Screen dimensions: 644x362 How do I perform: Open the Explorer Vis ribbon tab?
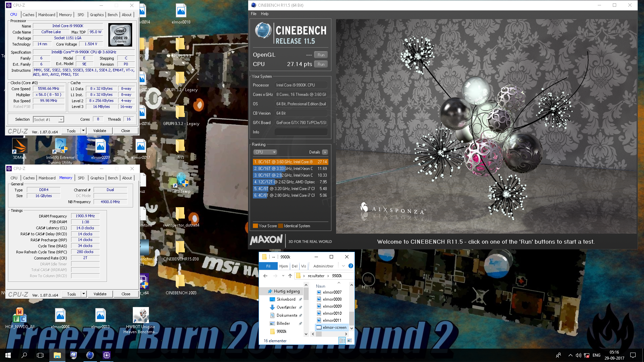(304, 266)
